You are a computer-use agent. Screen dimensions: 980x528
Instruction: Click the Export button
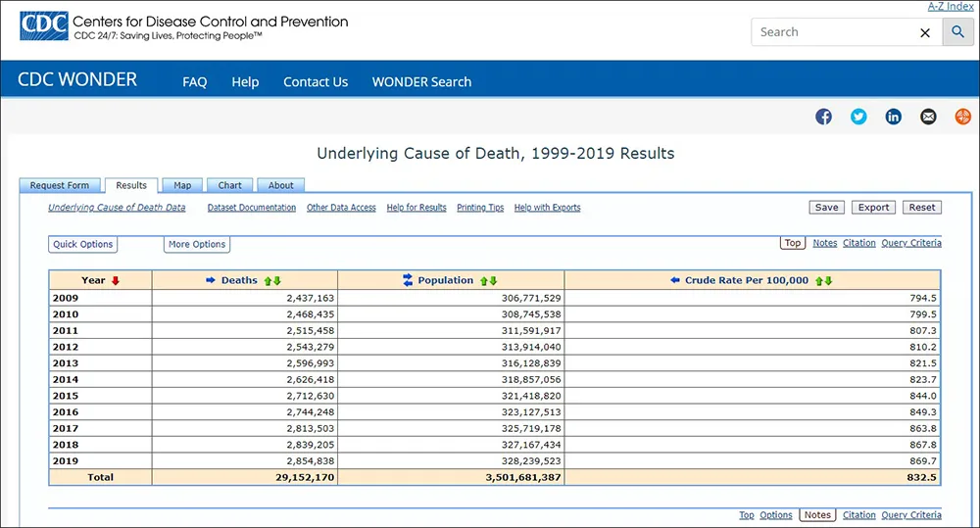coord(873,208)
